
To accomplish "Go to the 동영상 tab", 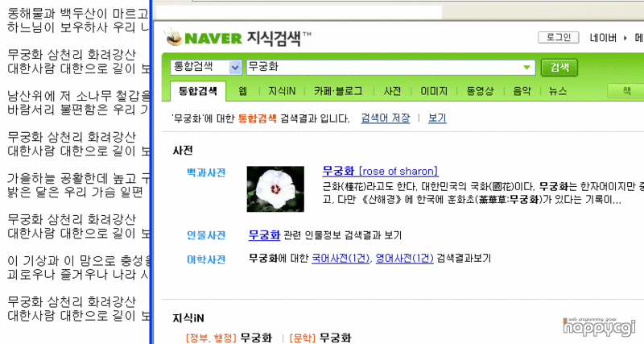I will [x=480, y=91].
